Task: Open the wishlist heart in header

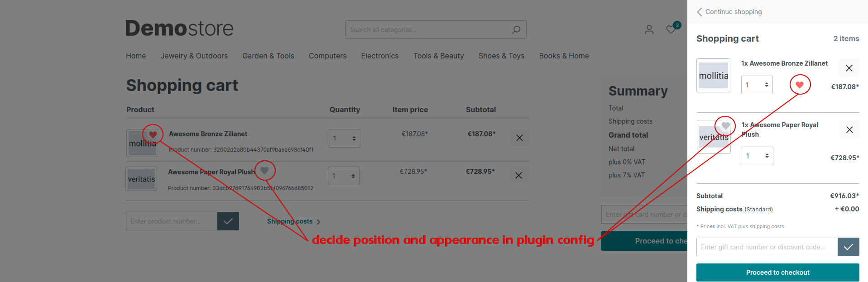Action: [671, 29]
